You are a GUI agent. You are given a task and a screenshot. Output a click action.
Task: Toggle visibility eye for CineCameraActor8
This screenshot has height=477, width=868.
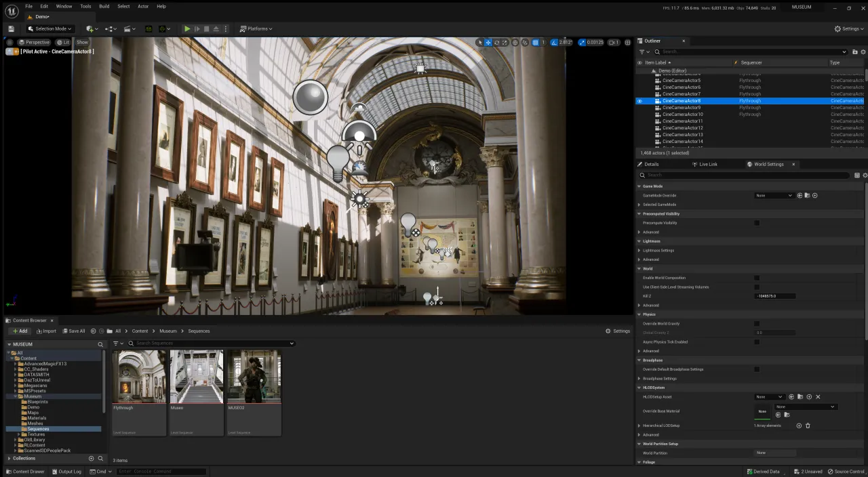pyautogui.click(x=639, y=101)
